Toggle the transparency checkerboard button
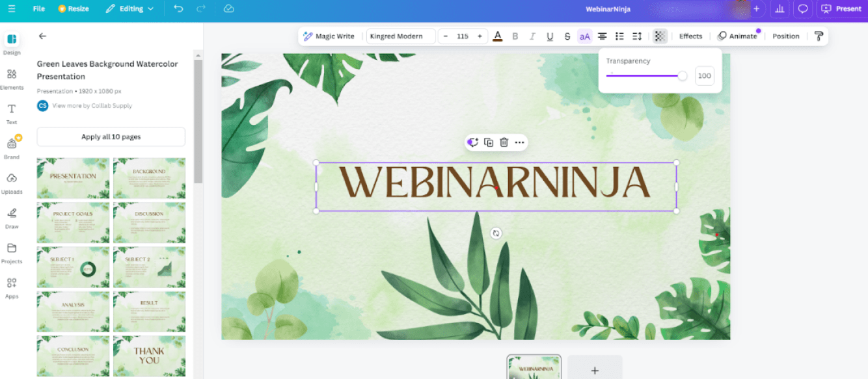Image resolution: width=868 pixels, height=379 pixels. (660, 36)
